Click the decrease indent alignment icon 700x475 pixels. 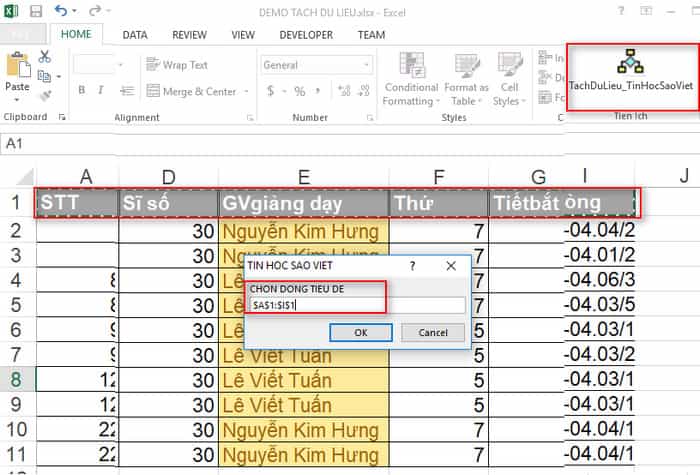[127, 91]
